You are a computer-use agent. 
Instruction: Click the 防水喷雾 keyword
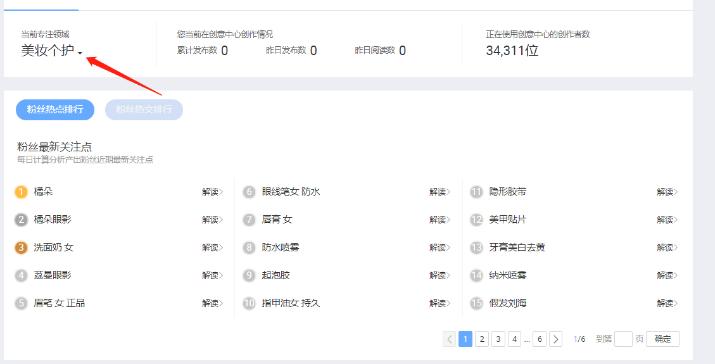coord(280,247)
